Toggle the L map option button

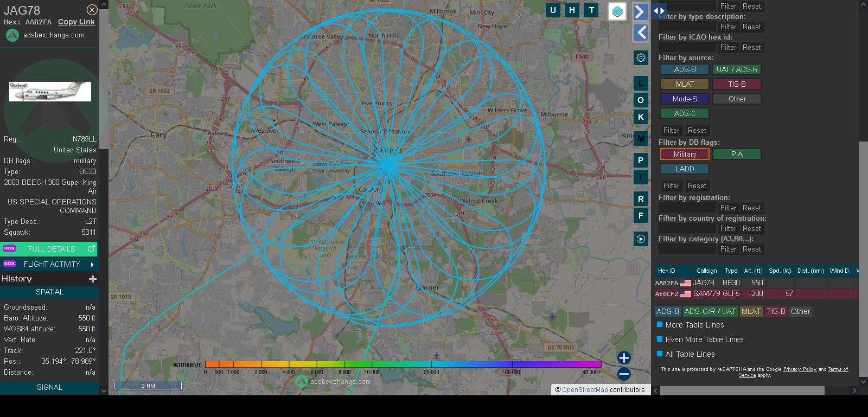click(641, 84)
